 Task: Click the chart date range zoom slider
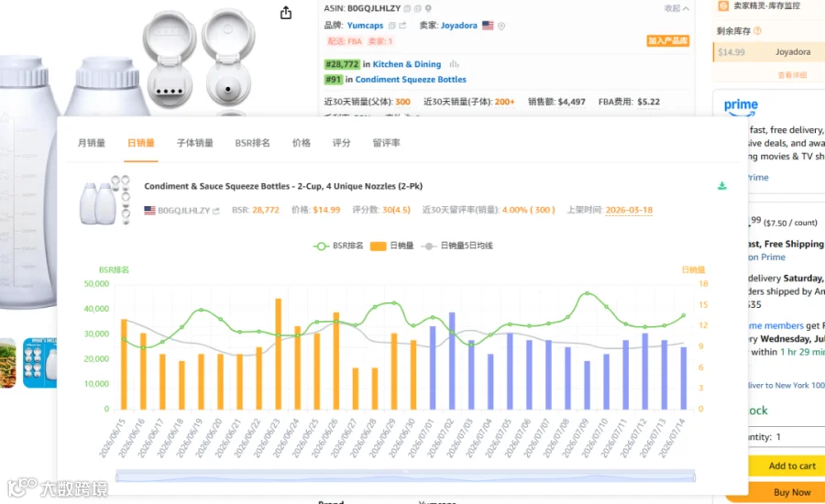405,477
